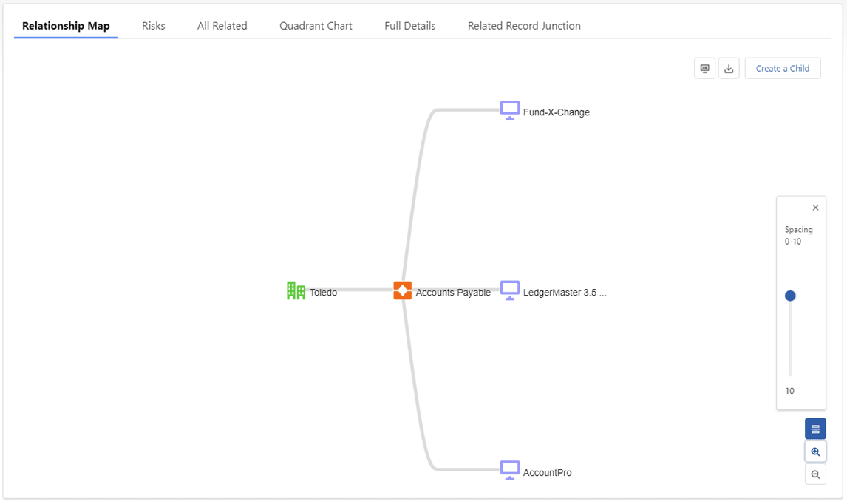The width and height of the screenshot is (847, 504).
Task: Click the Fund-X-Change monitor icon
Action: click(x=509, y=110)
